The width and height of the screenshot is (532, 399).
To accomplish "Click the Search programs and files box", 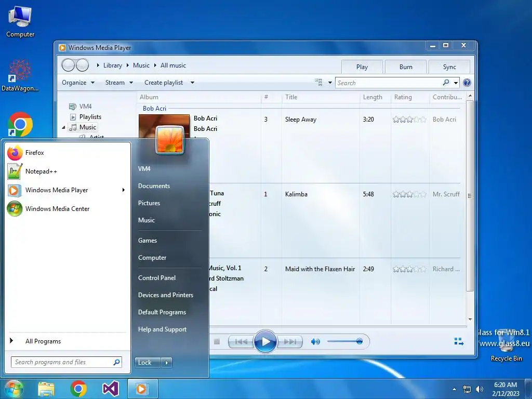I will [x=66, y=362].
